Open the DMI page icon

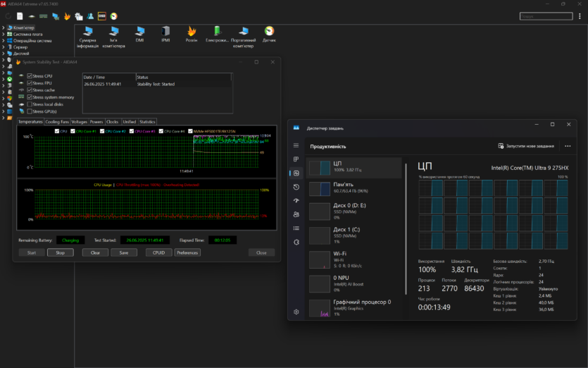pos(140,34)
